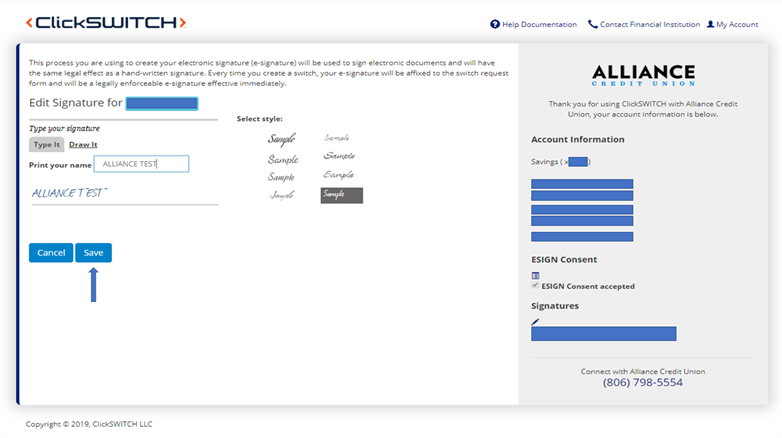The height and width of the screenshot is (438, 782).
Task: Click the Save button
Action: (93, 252)
